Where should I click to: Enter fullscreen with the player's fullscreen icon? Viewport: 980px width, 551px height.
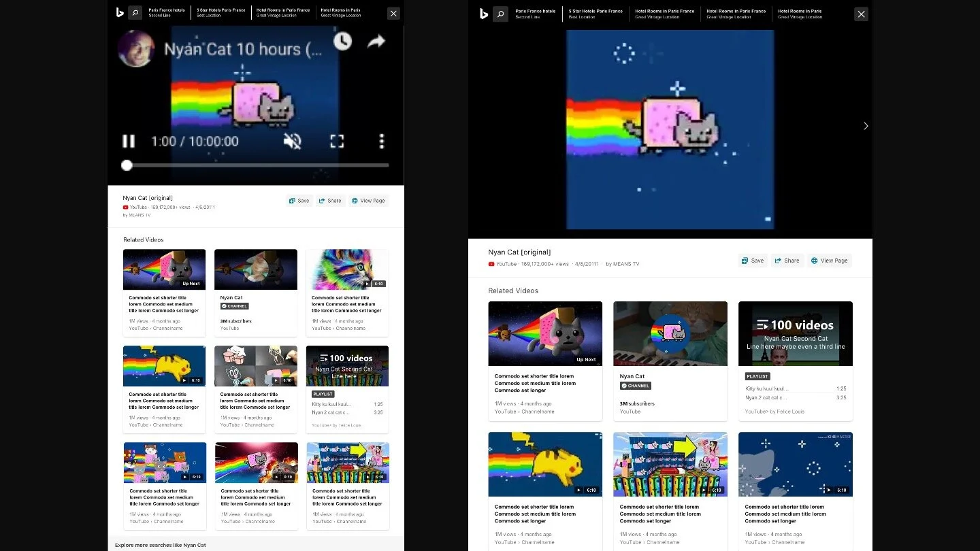[x=337, y=141]
